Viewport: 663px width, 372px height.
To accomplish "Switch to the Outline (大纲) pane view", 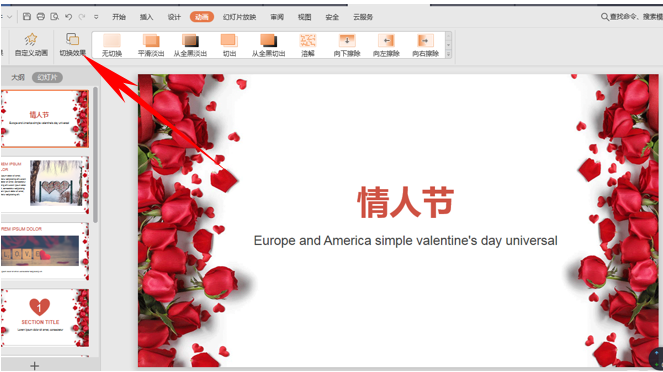I will click(x=18, y=77).
